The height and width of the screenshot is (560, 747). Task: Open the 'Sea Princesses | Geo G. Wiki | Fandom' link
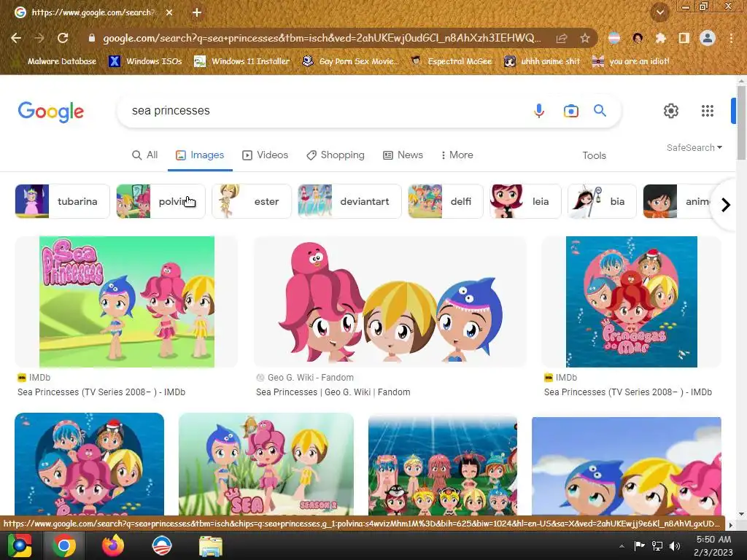pyautogui.click(x=333, y=392)
